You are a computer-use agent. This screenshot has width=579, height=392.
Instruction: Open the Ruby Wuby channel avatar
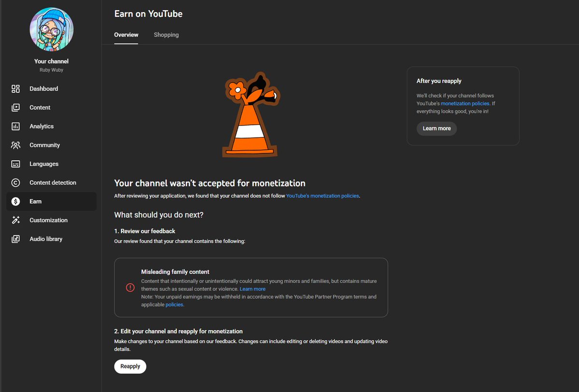click(x=51, y=29)
